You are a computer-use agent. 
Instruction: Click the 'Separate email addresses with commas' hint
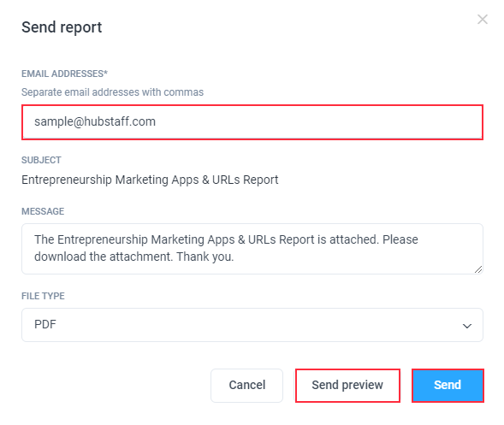[x=112, y=92]
